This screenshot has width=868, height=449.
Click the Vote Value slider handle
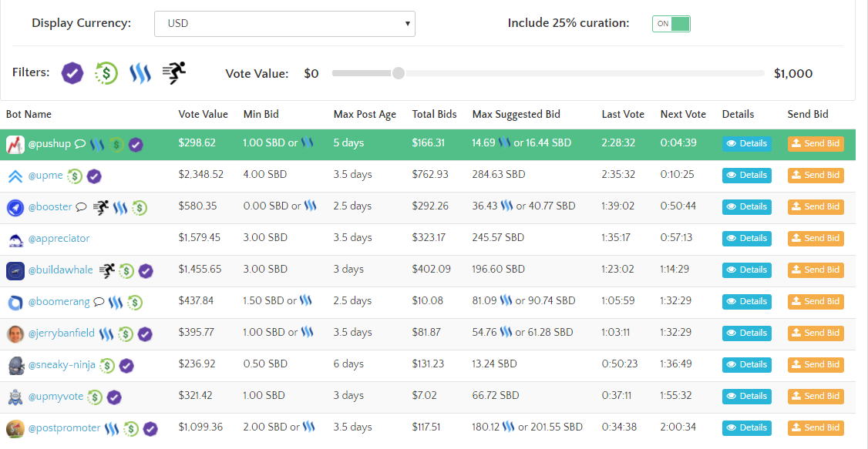click(398, 73)
